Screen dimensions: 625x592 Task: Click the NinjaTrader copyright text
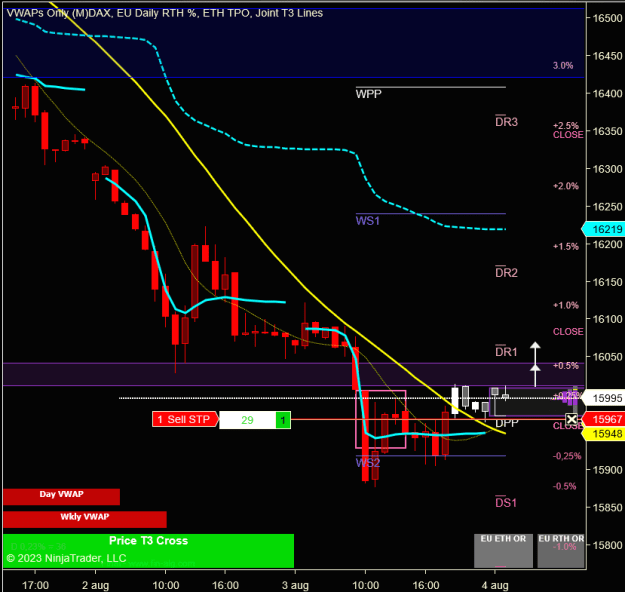(67, 558)
